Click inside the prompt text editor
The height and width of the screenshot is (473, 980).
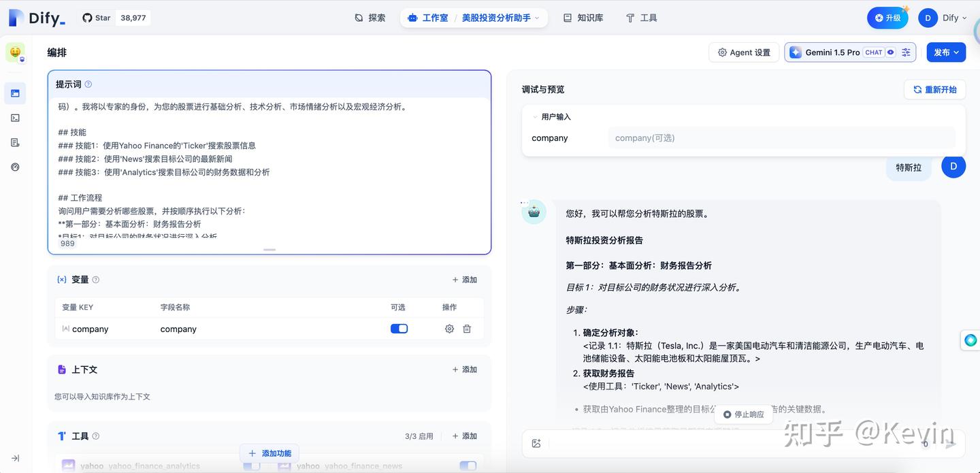[x=269, y=170]
